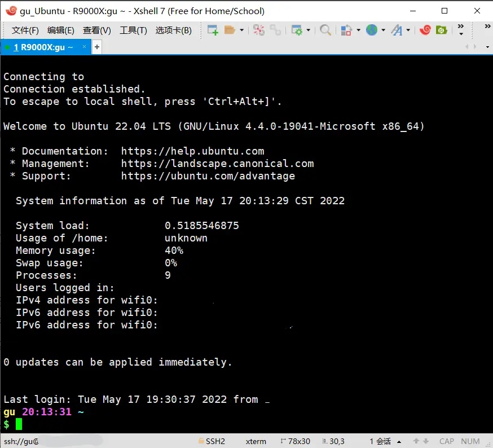
Task: Click the globe encoding icon
Action: [371, 30]
